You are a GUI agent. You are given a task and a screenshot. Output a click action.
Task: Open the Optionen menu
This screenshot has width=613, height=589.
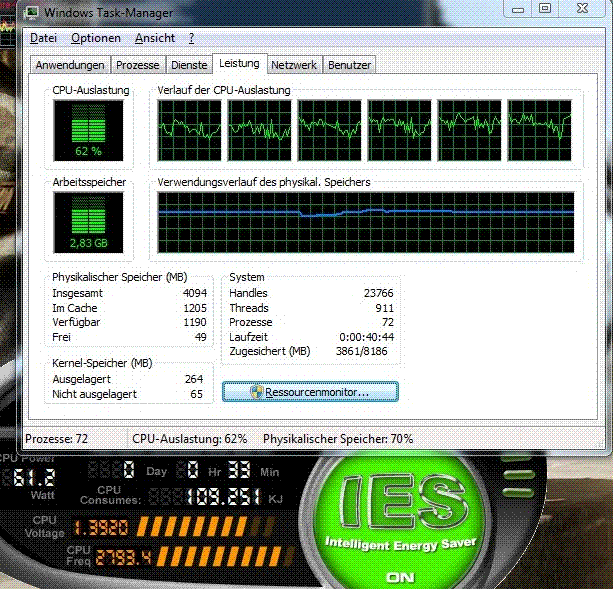(96, 38)
